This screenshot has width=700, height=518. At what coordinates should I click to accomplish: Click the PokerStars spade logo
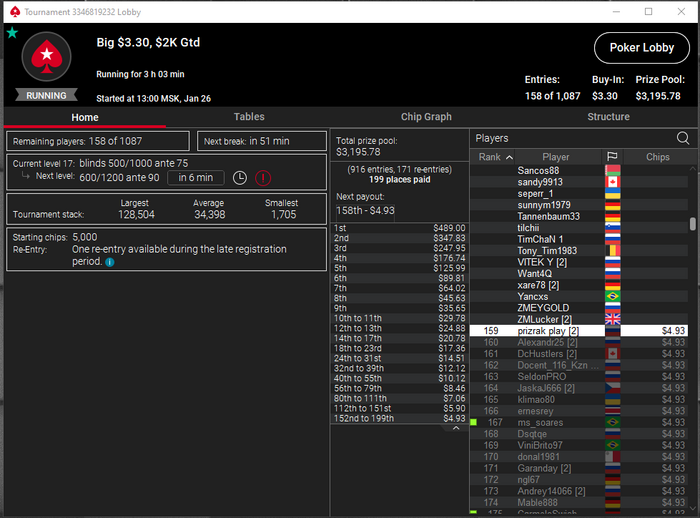tap(46, 57)
